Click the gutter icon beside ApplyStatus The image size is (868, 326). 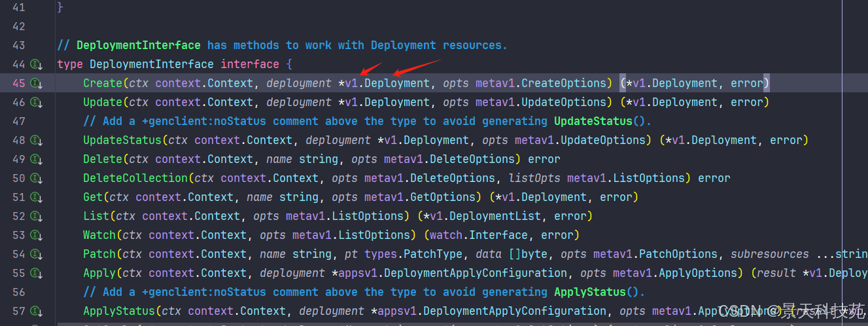pyautogui.click(x=37, y=311)
